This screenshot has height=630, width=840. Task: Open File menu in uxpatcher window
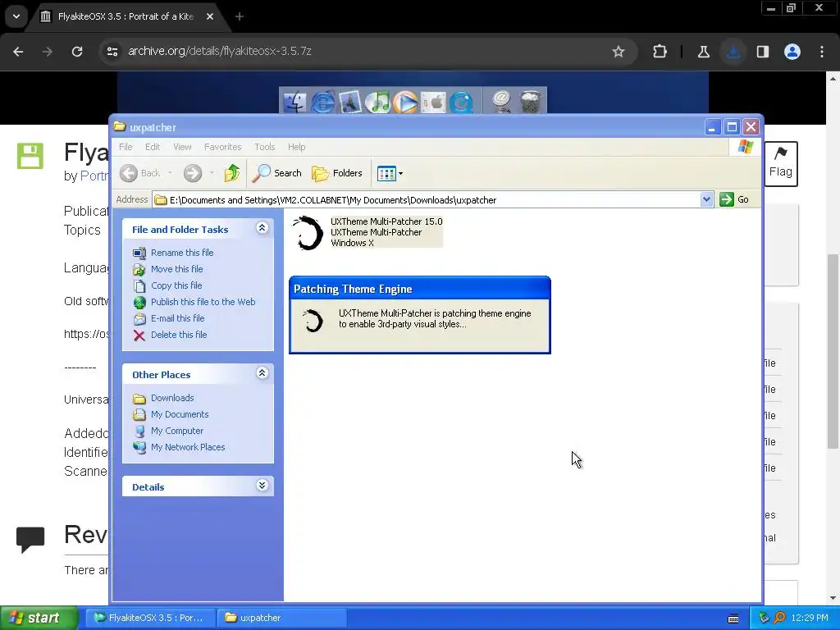point(126,147)
